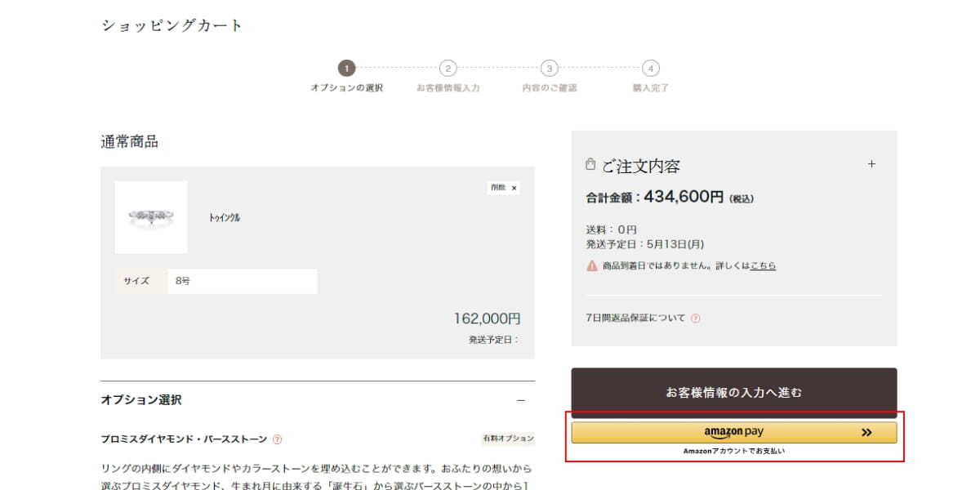Open the サイズ 8号 size field
980x490 pixels.
coord(242,281)
